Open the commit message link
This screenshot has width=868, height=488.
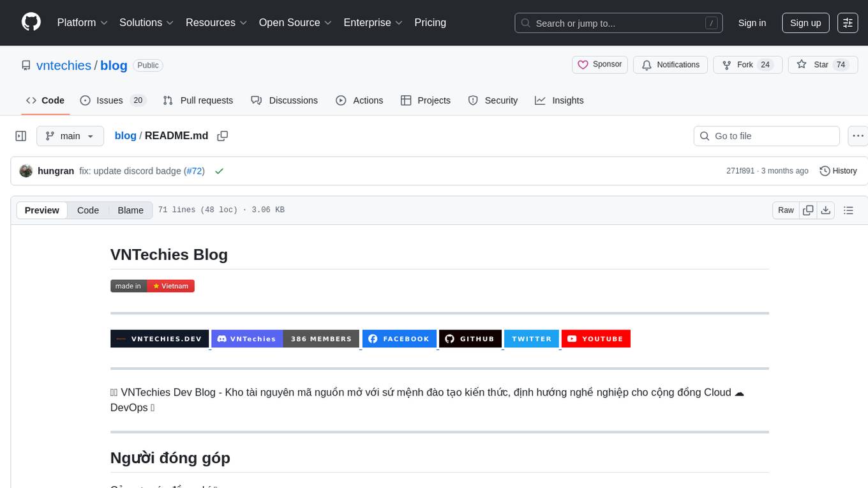(130, 171)
